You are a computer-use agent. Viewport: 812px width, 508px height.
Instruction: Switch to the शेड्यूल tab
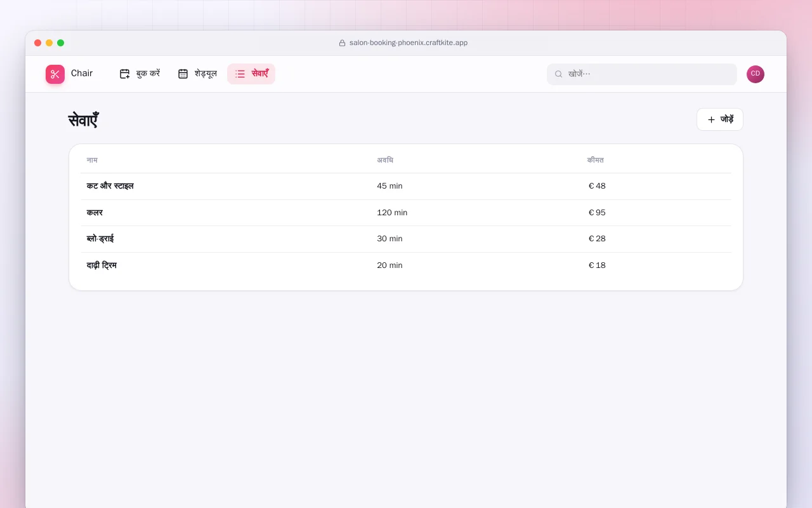click(197, 74)
